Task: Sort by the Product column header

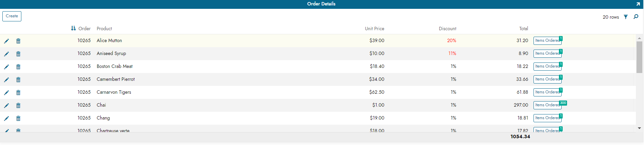Action: tap(104, 29)
